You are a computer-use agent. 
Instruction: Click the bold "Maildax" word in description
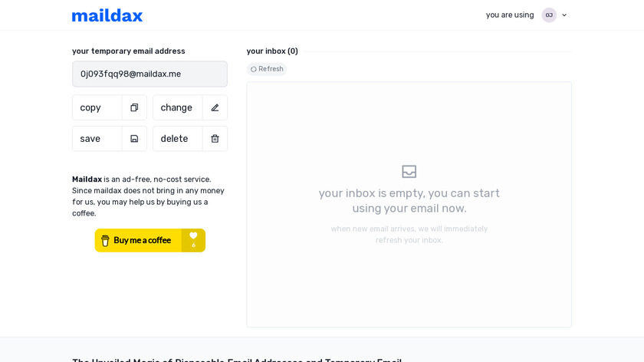pos(87,179)
